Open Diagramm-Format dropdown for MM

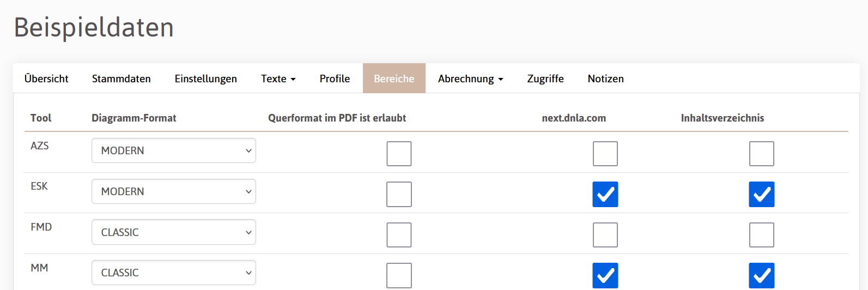pyautogui.click(x=173, y=273)
